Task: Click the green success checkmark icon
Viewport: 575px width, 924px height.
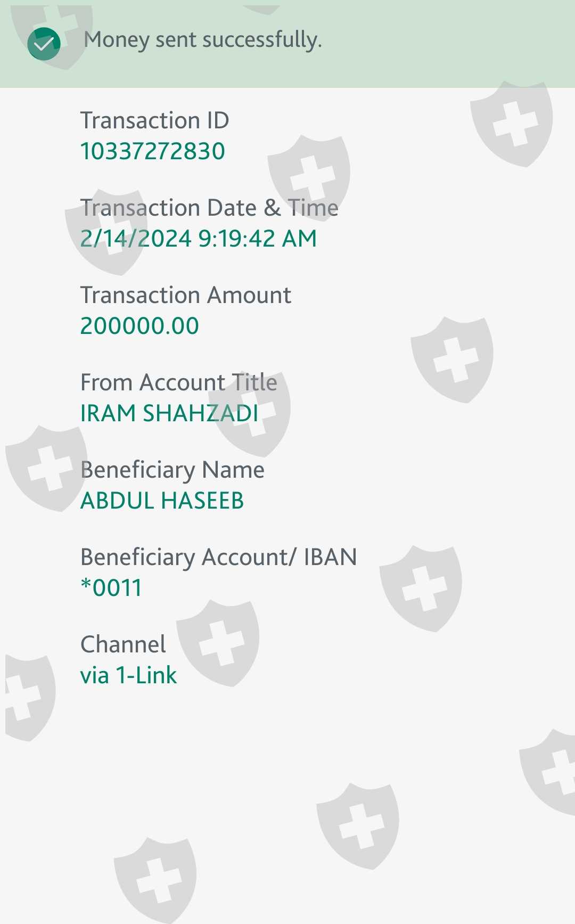Action: coord(44,43)
